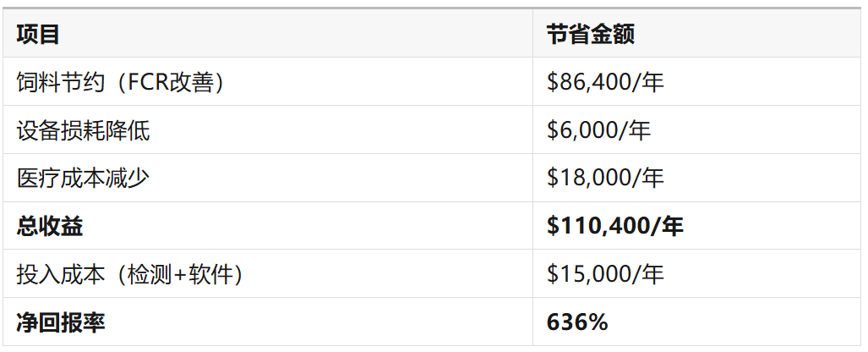
Task: Click the word 改善 after FCR
Action: 191,83
